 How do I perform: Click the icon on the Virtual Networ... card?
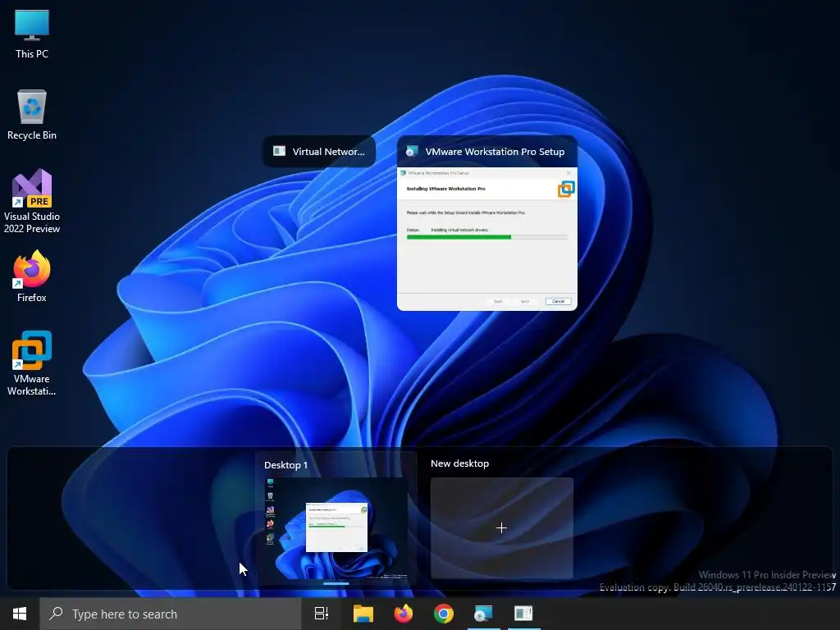279,151
